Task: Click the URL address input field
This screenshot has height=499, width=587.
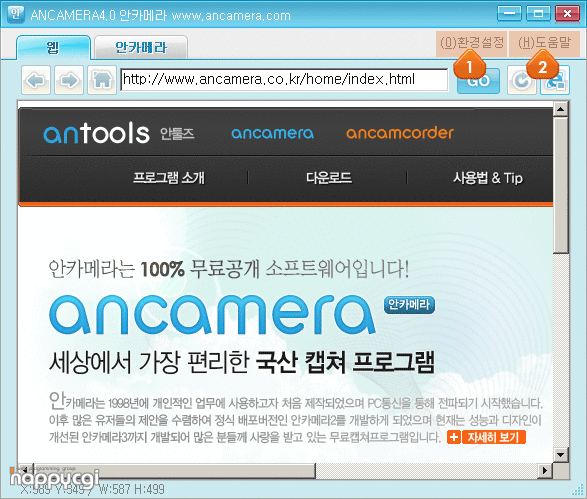Action: click(284, 79)
